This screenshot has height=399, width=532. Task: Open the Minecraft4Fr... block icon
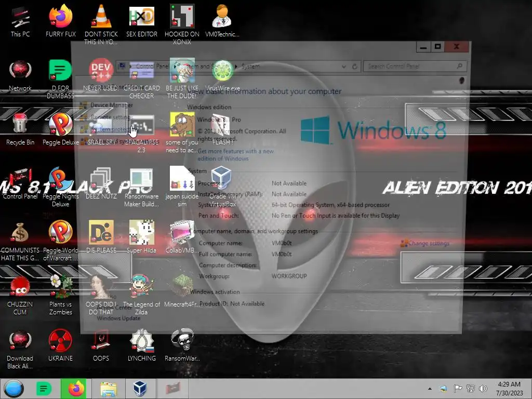coord(182,291)
